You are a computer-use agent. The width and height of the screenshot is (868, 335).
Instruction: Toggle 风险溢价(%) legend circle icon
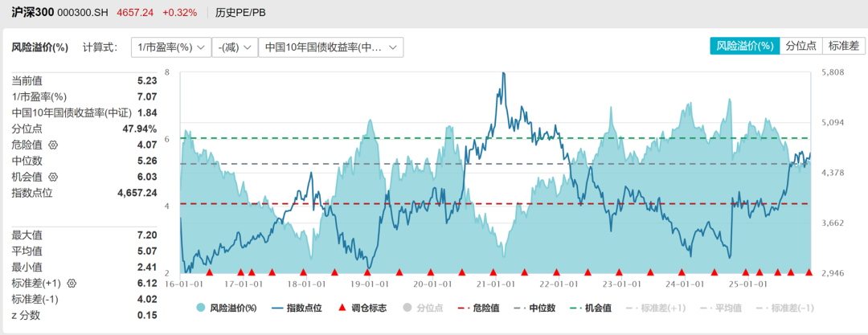point(202,308)
